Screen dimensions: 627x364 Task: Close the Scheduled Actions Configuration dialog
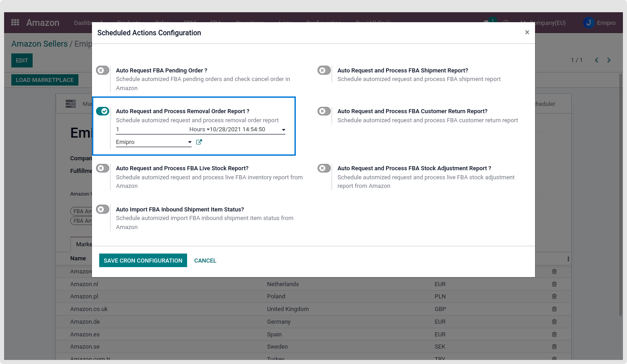click(x=527, y=33)
